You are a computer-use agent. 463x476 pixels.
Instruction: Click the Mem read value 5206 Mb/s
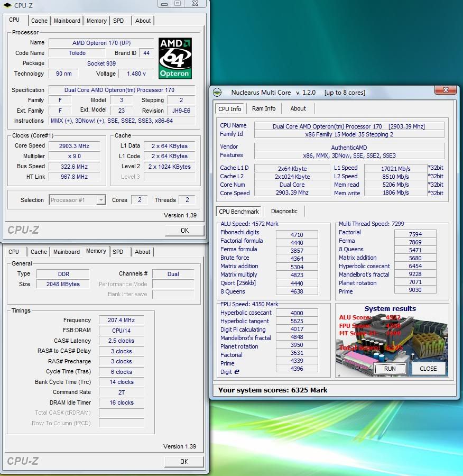click(396, 185)
